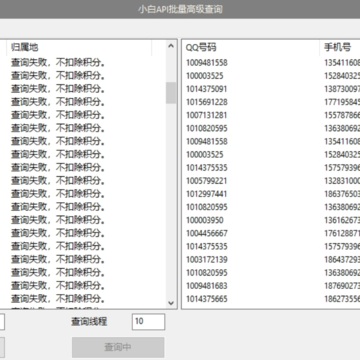The width and height of the screenshot is (360, 360).
Task: Click the 小白API批量高级查询 window title
Action: tap(180, 9)
